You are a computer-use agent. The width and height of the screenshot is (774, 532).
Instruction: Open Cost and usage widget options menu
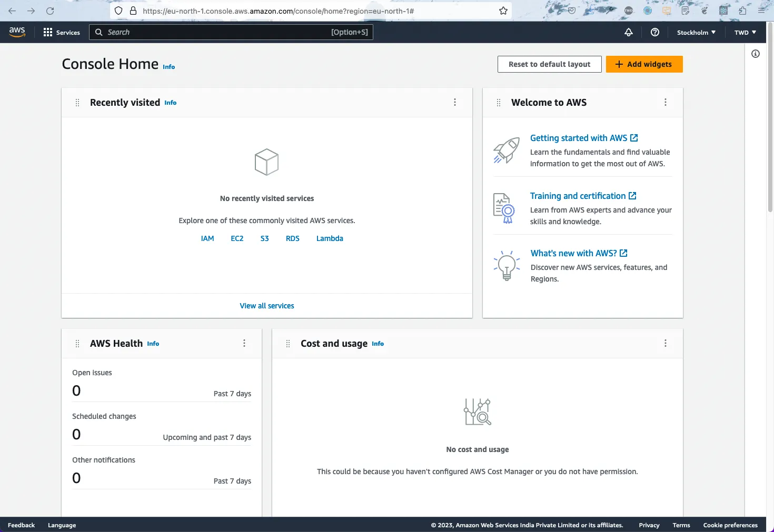click(666, 343)
